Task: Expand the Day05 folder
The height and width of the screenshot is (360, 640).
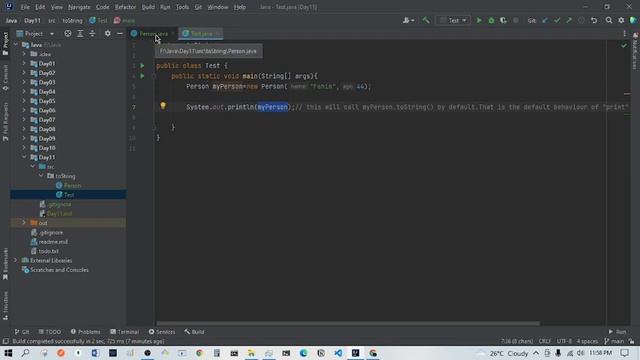Action: pyautogui.click(x=24, y=101)
